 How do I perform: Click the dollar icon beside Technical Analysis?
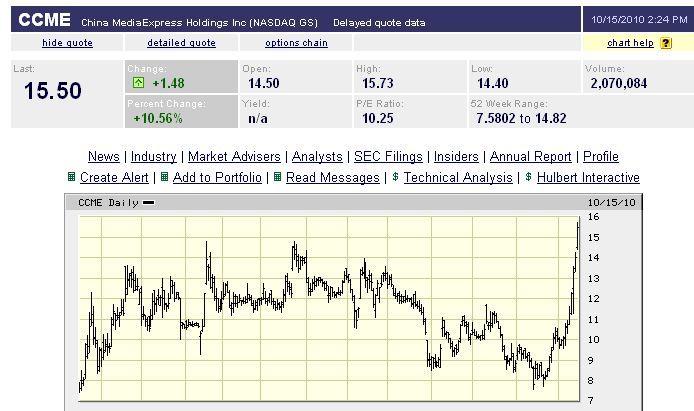[395, 177]
